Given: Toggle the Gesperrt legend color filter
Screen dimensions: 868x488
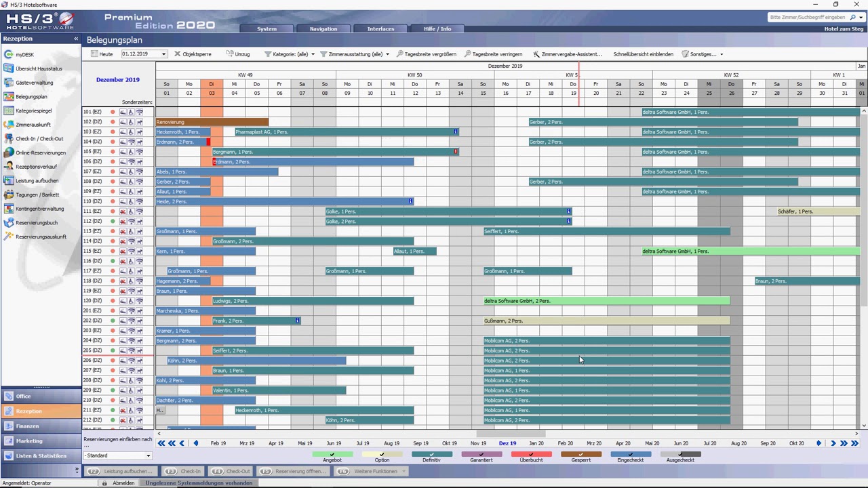Looking at the screenshot, I should point(581,455).
